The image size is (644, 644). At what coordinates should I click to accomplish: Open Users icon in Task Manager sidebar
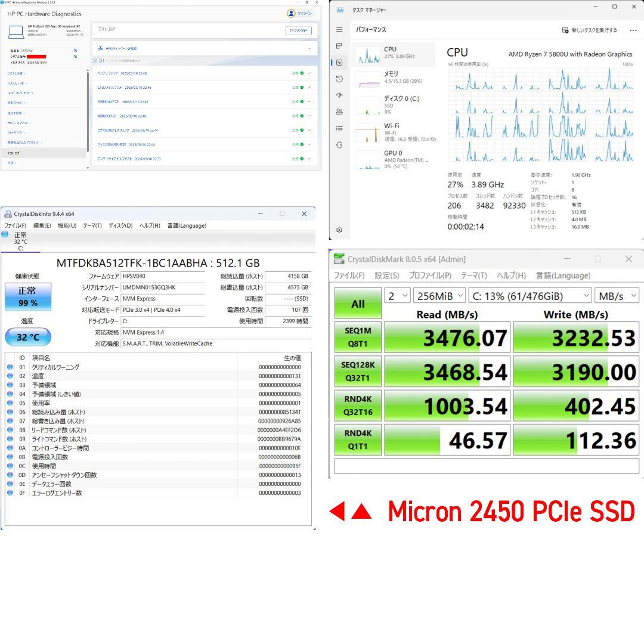pos(339,112)
